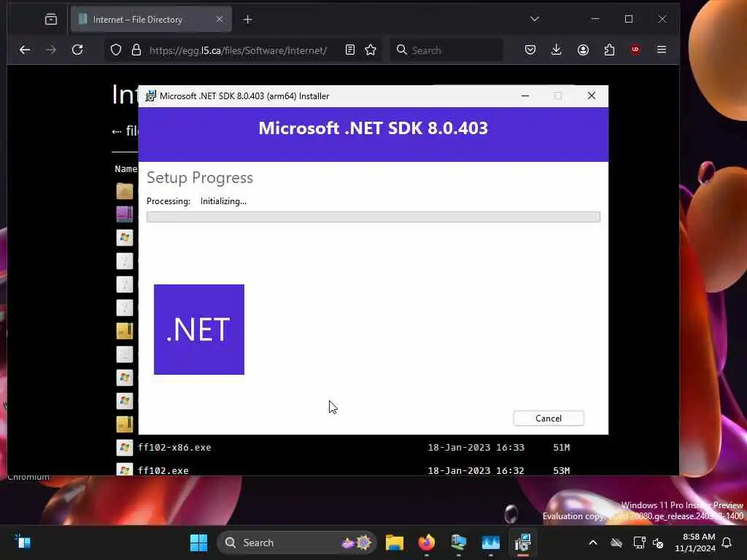Click the 53M file size text
The image size is (747, 560).
pyautogui.click(x=561, y=470)
